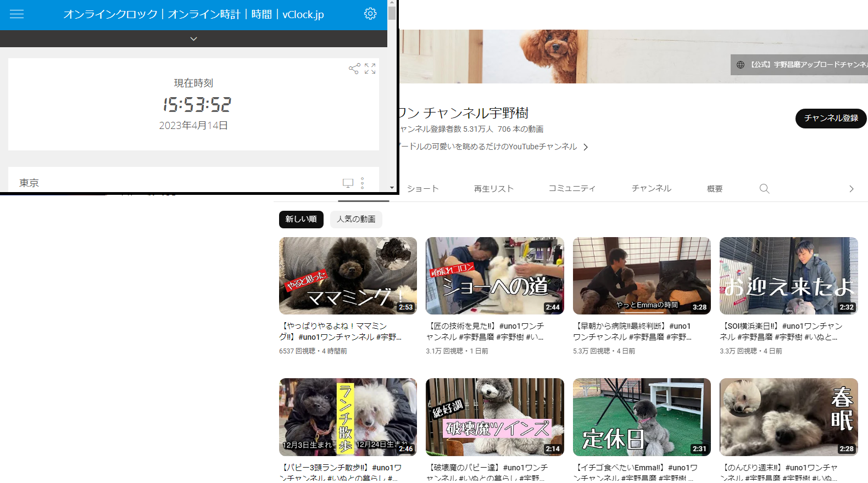Open vClock settings gear
This screenshot has height=483, width=868.
(x=370, y=14)
